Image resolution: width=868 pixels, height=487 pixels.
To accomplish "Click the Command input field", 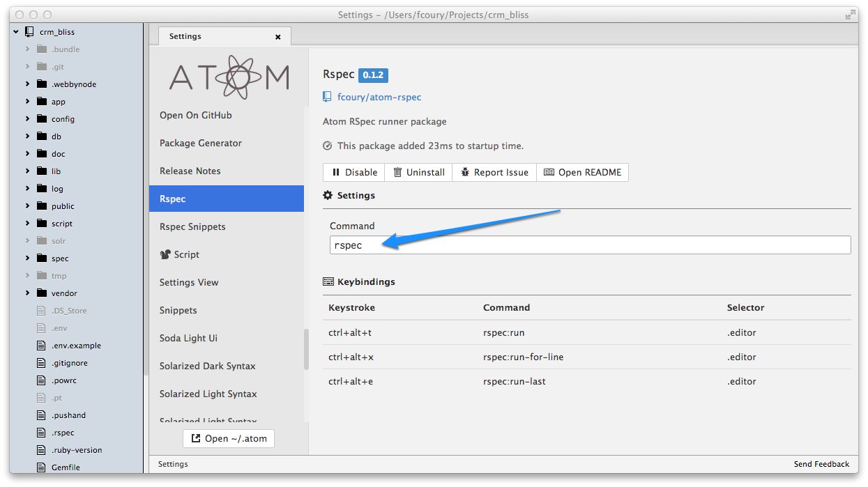I will (590, 245).
